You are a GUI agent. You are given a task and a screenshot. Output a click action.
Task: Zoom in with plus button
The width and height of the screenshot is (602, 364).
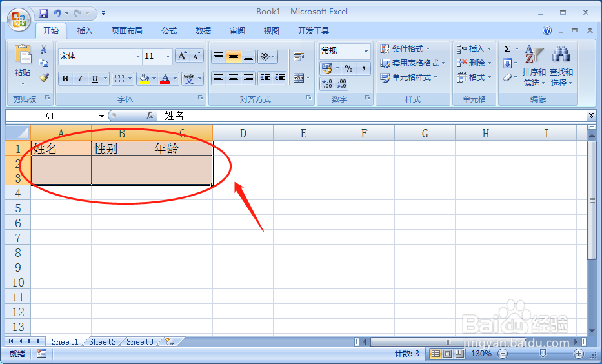(578, 354)
